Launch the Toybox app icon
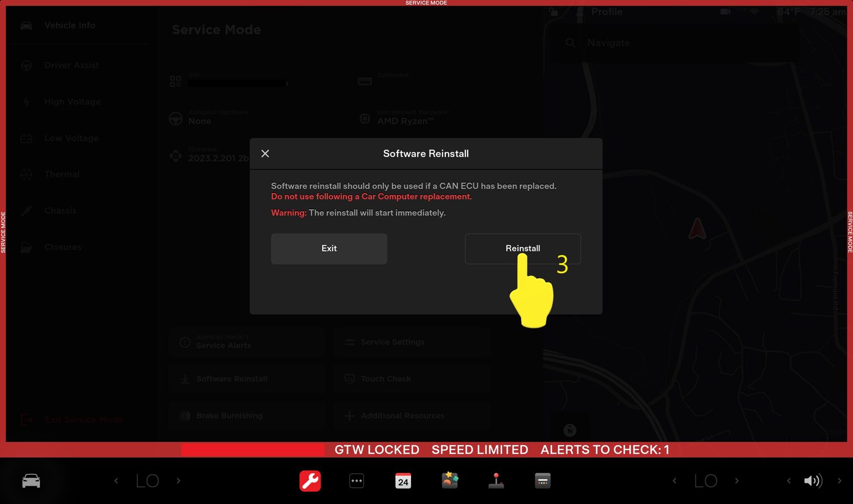 (450, 480)
